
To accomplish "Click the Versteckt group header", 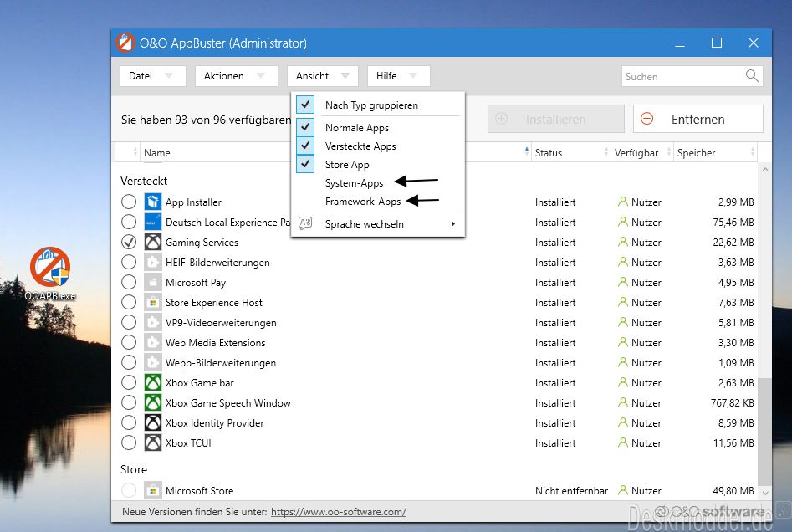I will (144, 181).
